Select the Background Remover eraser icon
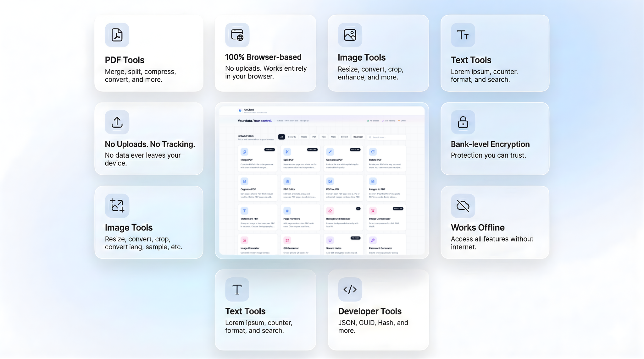The image size is (644, 359). click(x=330, y=211)
